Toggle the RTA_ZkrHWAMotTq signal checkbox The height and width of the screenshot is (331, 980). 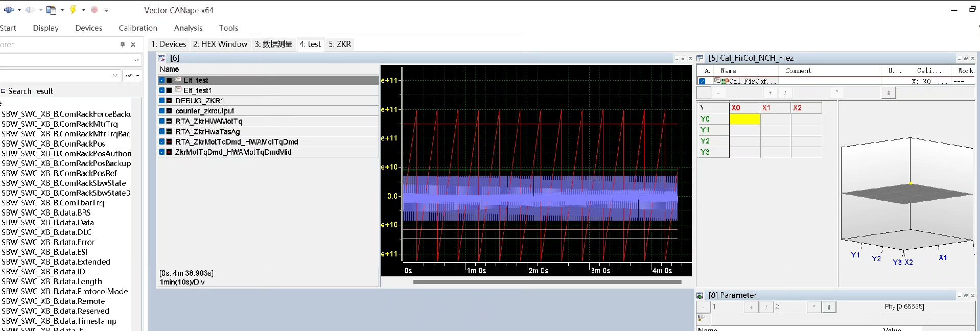[x=161, y=121]
